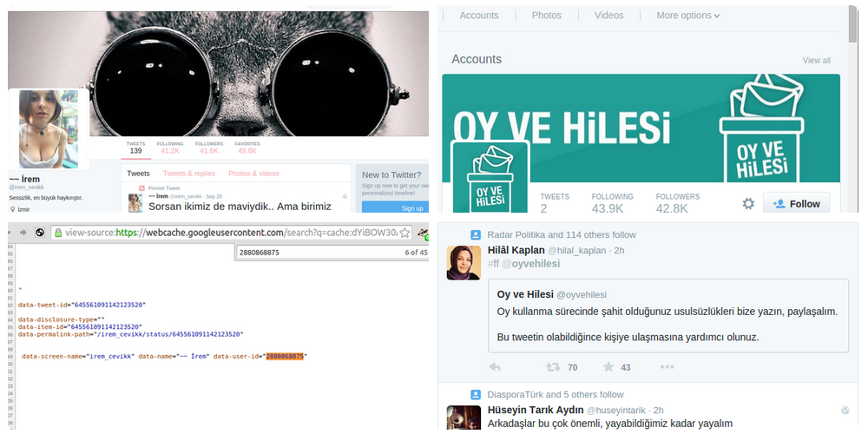The width and height of the screenshot is (868, 434).
Task: Click the Hilâl Kaplan name link
Action: pos(516,250)
